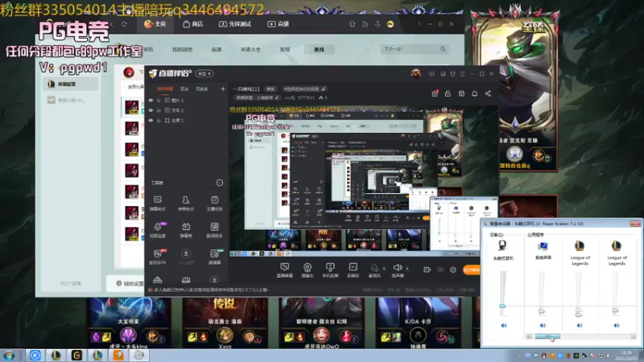The height and width of the screenshot is (362, 644).
Task: Open 主播任务 tool in streaming toolbox
Action: tap(214, 203)
